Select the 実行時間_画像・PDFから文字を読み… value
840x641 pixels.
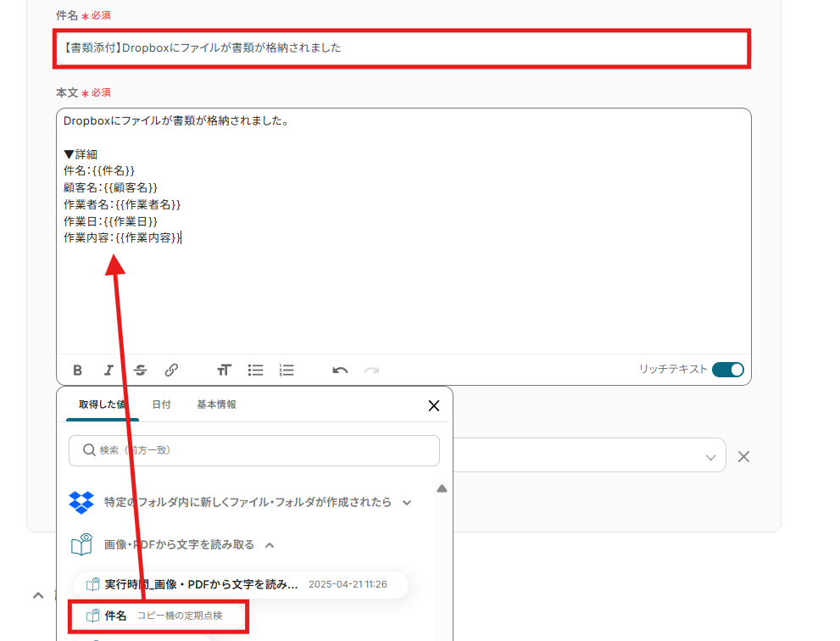click(x=241, y=584)
